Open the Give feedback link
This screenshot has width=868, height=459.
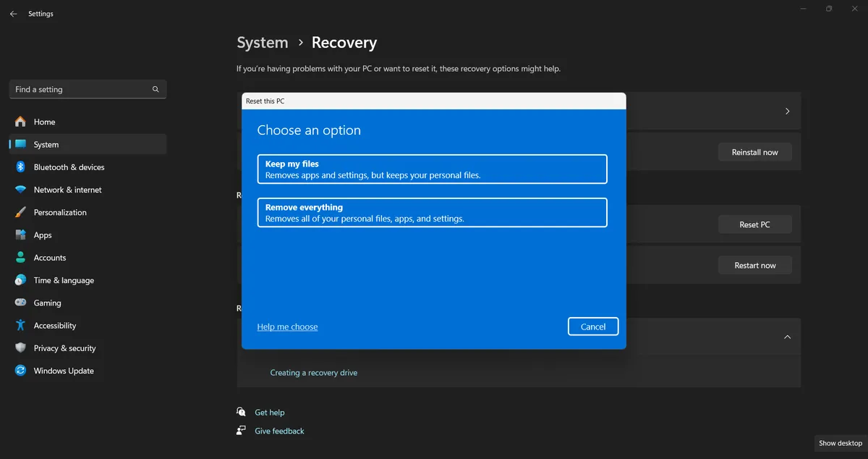pos(279,431)
